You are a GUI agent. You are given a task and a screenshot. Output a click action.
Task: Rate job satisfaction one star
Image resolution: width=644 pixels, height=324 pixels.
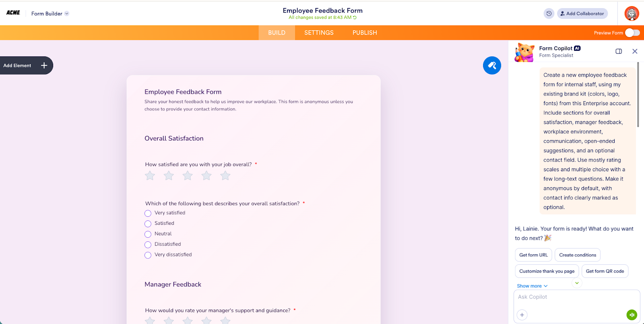(150, 176)
